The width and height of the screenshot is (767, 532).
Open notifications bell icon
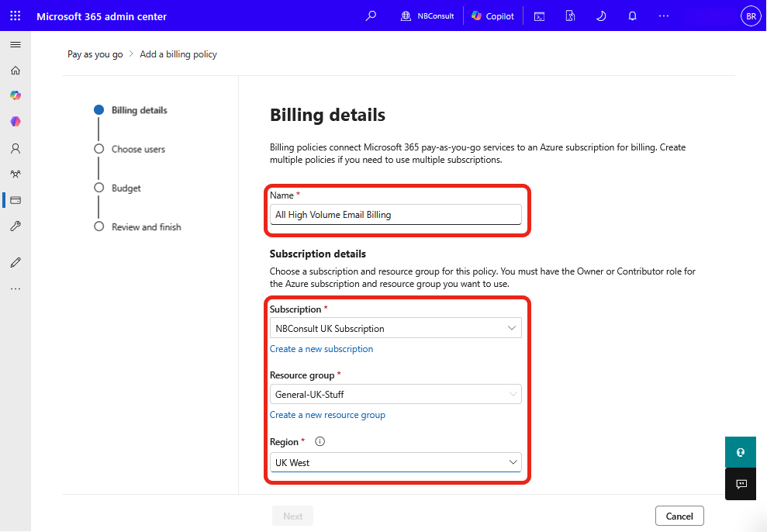tap(632, 16)
